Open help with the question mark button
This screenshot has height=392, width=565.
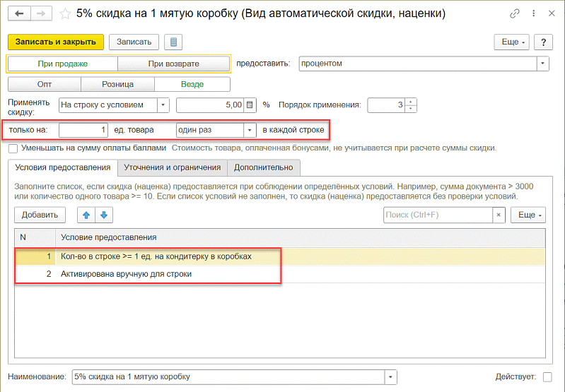(543, 42)
